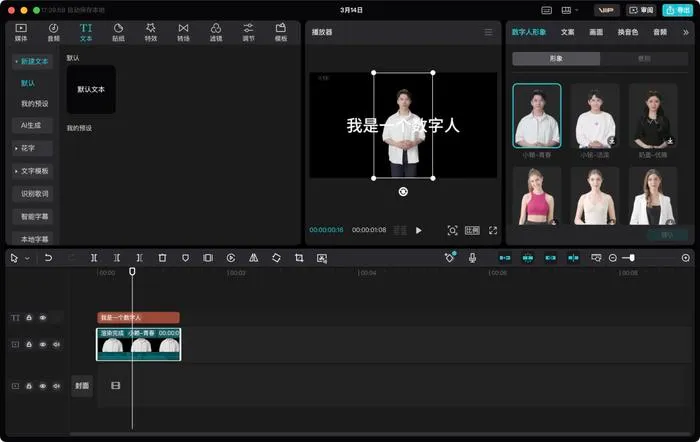Click the undo arrow in timeline toolbar
Screen dimensions: 700x442
[x=48, y=258]
